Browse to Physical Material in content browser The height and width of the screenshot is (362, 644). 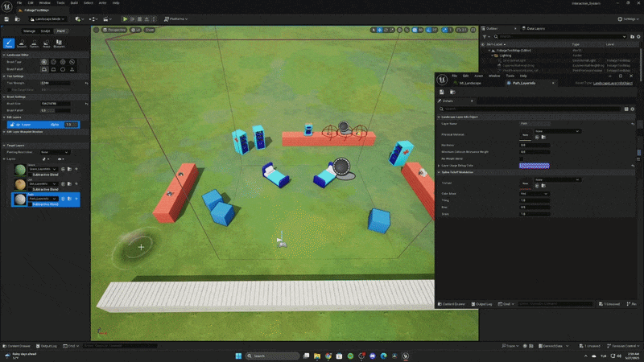pos(543,137)
